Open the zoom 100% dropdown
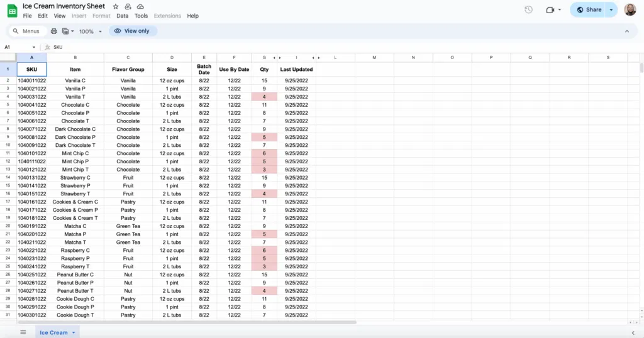Viewport: 644px width, 338px height. 91,31
